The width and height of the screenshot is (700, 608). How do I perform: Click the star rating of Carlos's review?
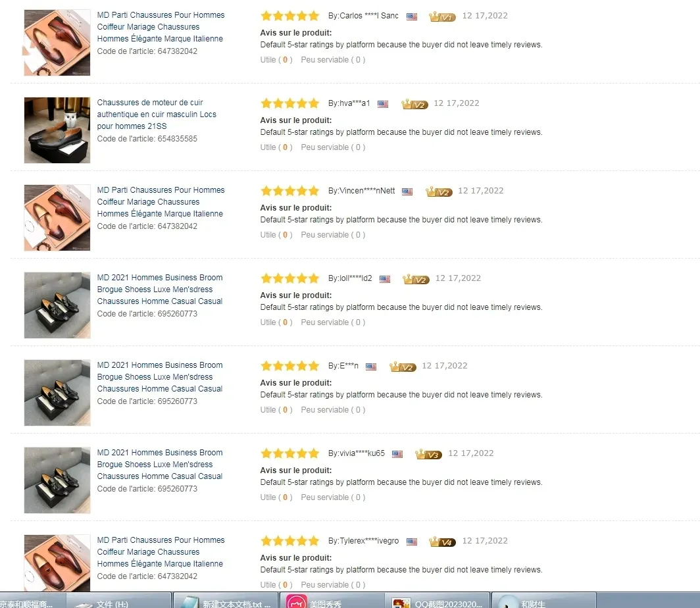(289, 16)
